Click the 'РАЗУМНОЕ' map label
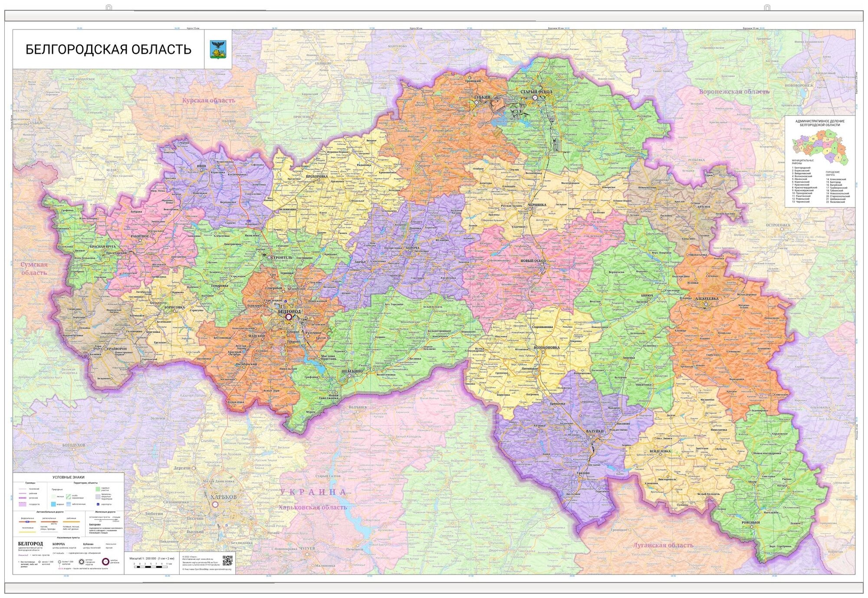This screenshot has width=868, height=598. [313, 333]
